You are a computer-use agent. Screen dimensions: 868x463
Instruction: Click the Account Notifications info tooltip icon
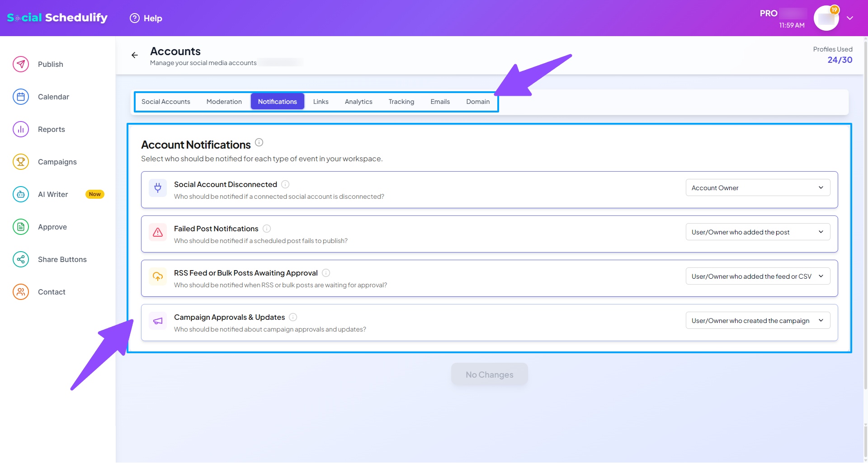pos(259,142)
